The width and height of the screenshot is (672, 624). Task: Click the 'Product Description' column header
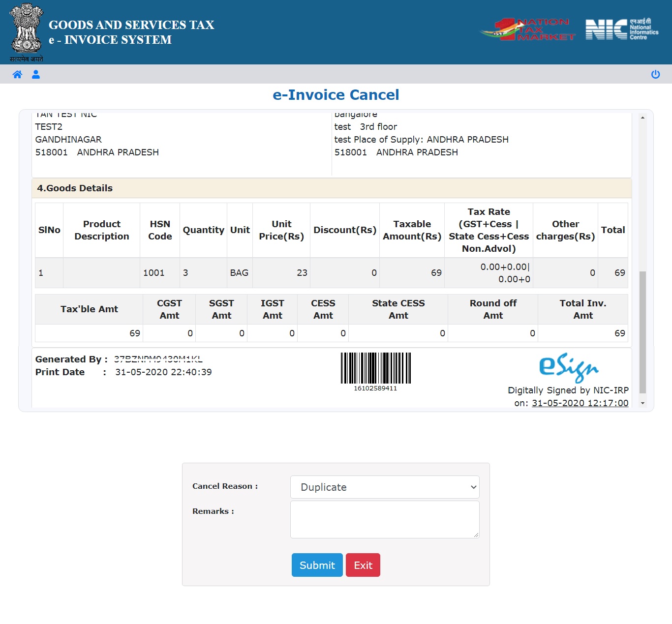click(102, 230)
